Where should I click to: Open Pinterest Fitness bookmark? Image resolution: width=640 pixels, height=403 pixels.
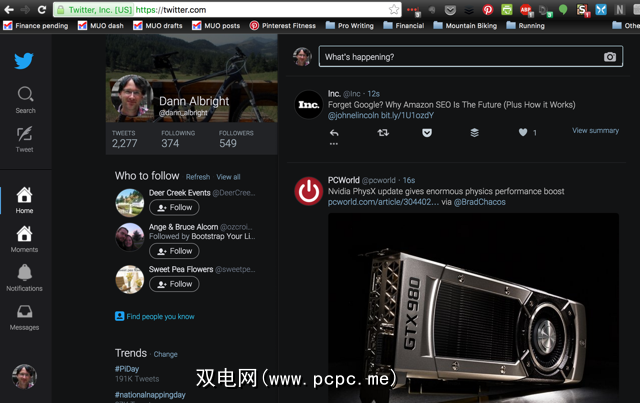pyautogui.click(x=283, y=26)
